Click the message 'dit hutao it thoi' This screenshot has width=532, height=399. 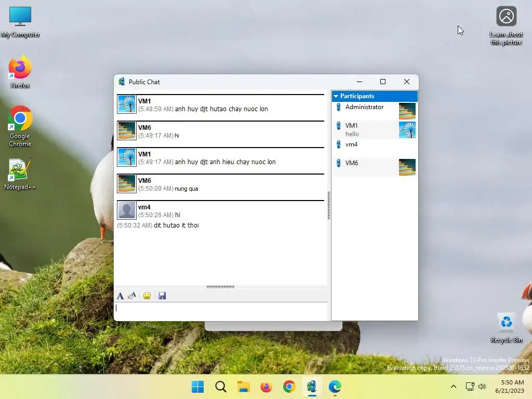click(x=177, y=225)
